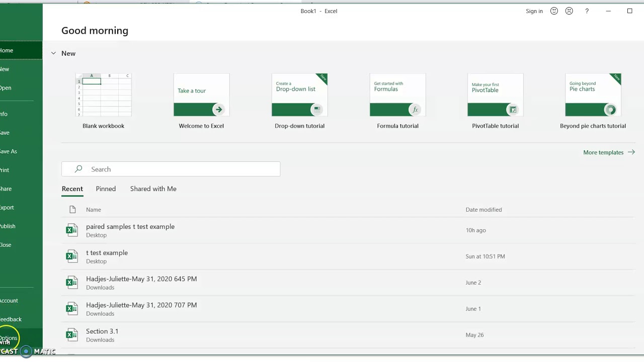Click the magnifier icon in the Search box
The width and height of the screenshot is (644, 362).
pyautogui.click(x=78, y=169)
